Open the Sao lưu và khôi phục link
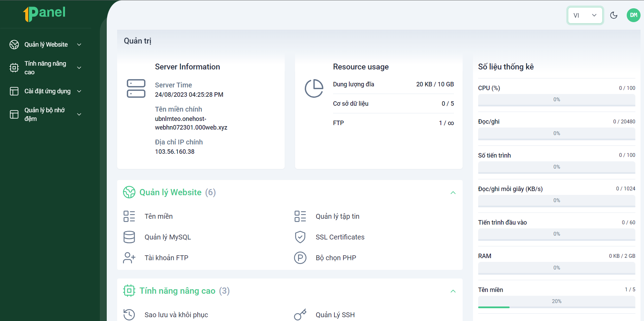Image resolution: width=644 pixels, height=321 pixels. tap(176, 315)
